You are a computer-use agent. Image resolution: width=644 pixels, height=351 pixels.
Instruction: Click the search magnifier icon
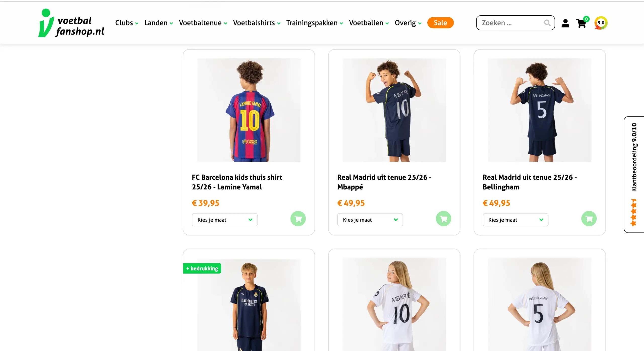point(547,23)
